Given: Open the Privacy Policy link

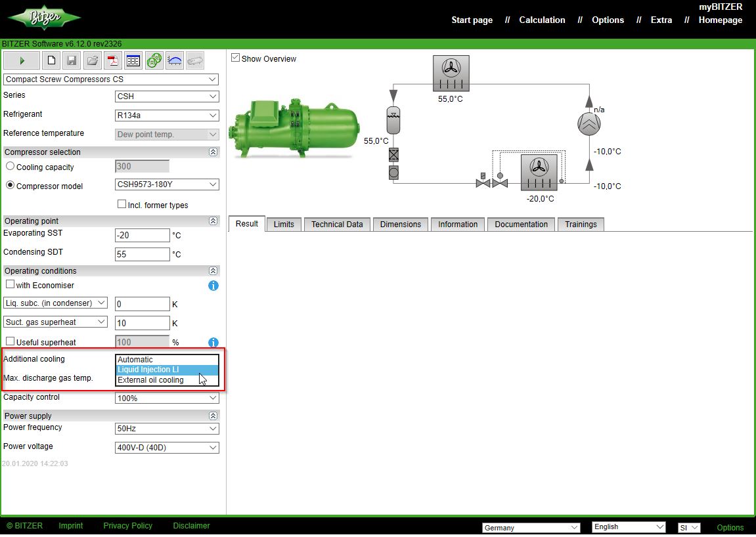Looking at the screenshot, I should pos(127,525).
